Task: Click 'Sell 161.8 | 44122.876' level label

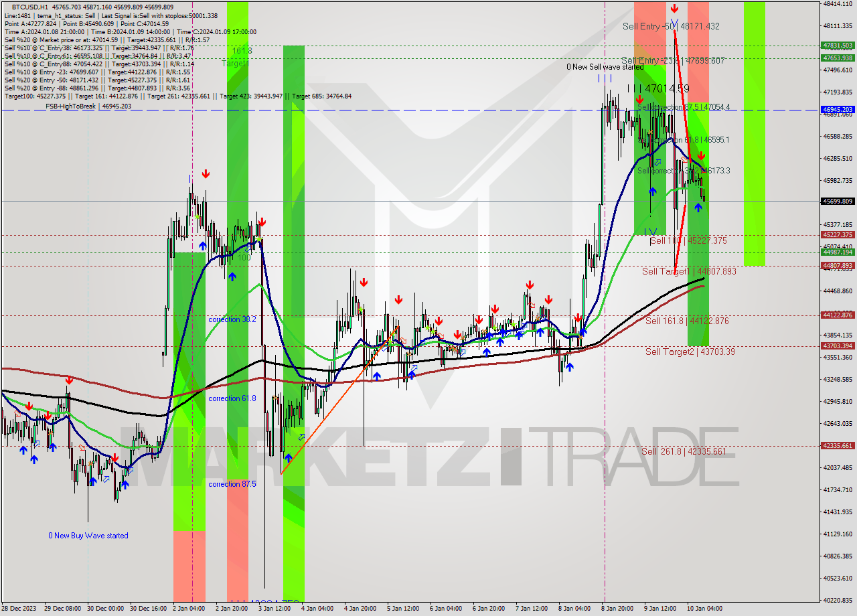Action: tap(687, 321)
